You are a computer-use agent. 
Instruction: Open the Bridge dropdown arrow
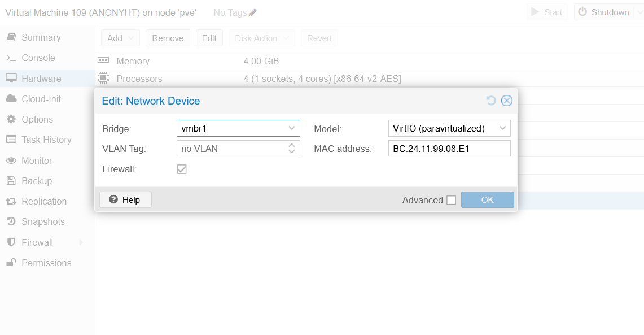click(292, 128)
